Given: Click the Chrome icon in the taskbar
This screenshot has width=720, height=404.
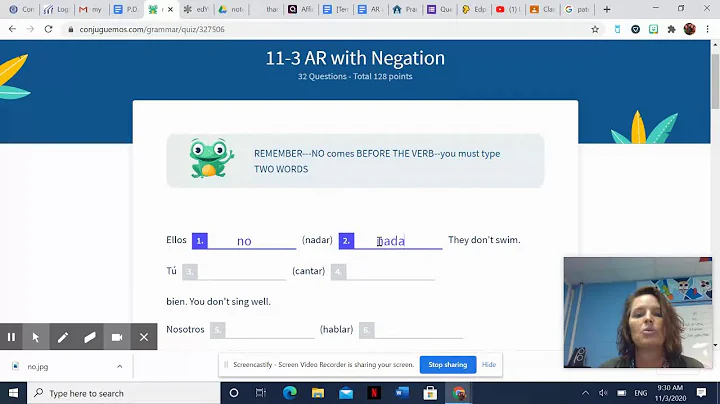Looking at the screenshot, I should point(458,393).
